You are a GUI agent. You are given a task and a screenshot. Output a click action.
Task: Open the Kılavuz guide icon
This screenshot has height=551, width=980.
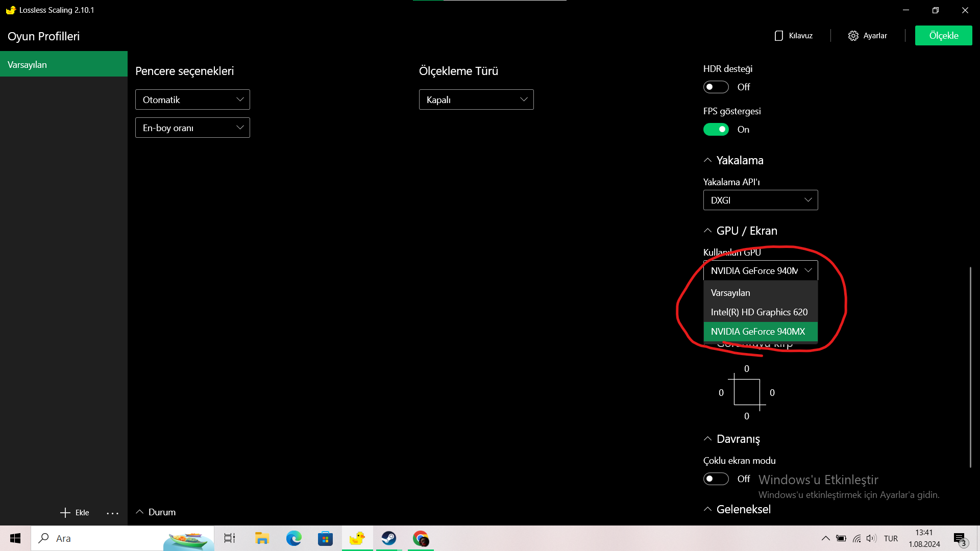pyautogui.click(x=778, y=36)
